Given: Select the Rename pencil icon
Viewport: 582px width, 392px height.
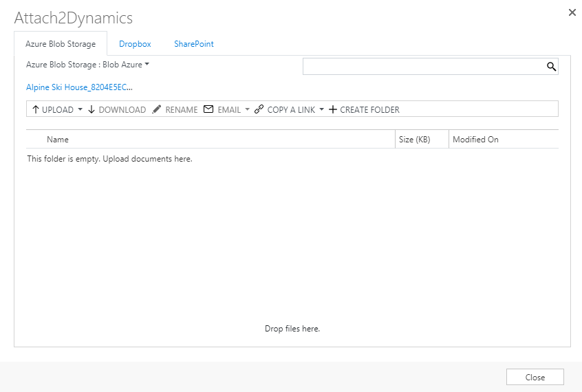Looking at the screenshot, I should click(157, 109).
